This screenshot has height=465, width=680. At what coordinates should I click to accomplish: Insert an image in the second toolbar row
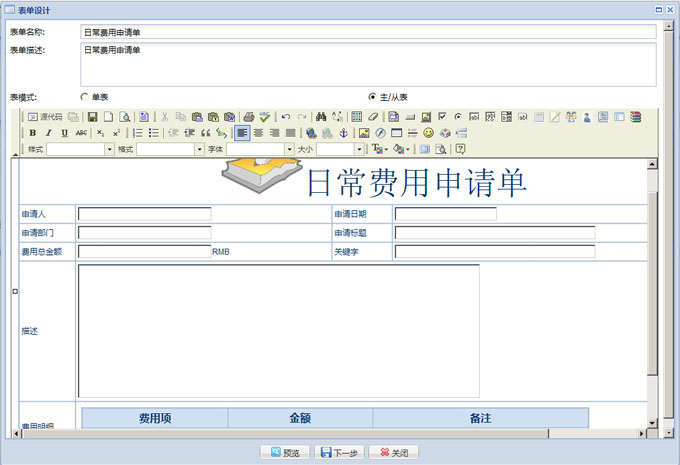[x=364, y=133]
